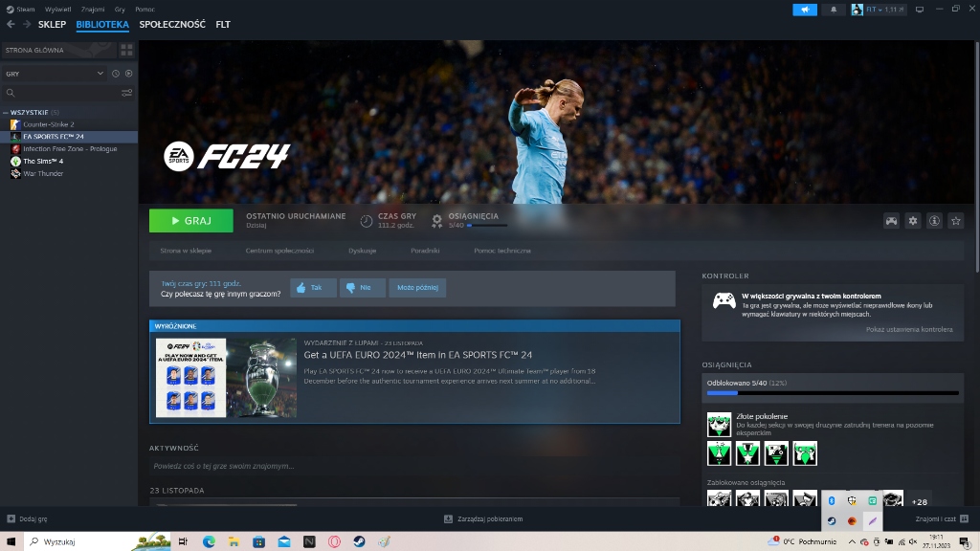The image size is (980, 551).
Task: Open the GRY category dropdown
Action: [x=55, y=74]
